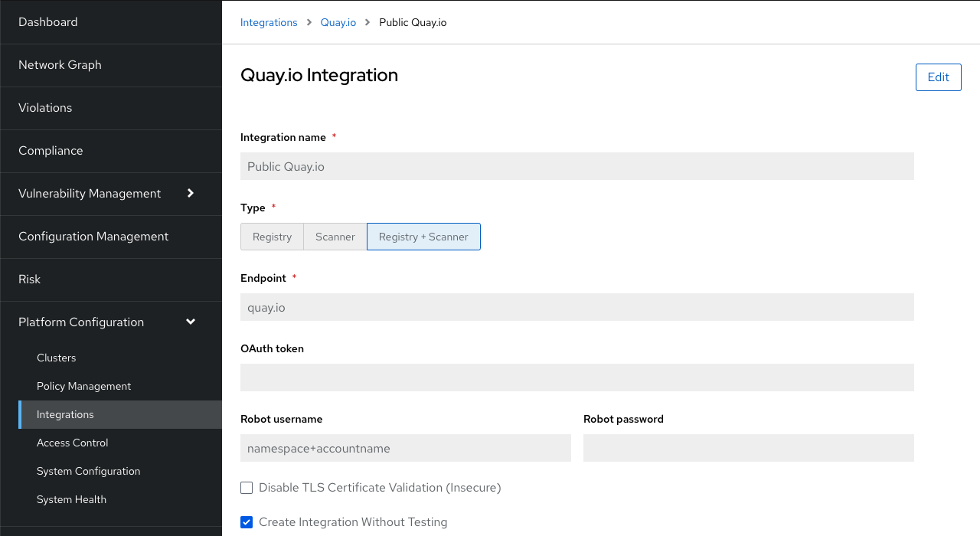
Task: Open System Health
Action: 71,499
